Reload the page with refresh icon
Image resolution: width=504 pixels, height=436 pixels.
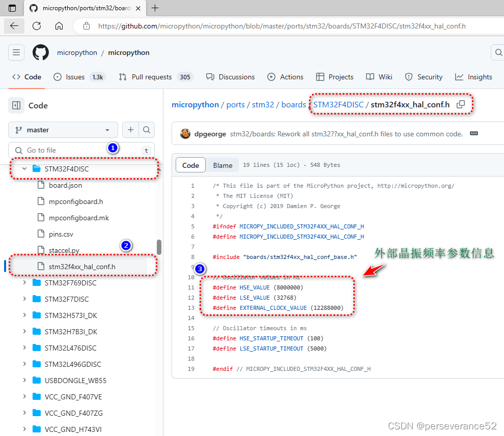37,26
